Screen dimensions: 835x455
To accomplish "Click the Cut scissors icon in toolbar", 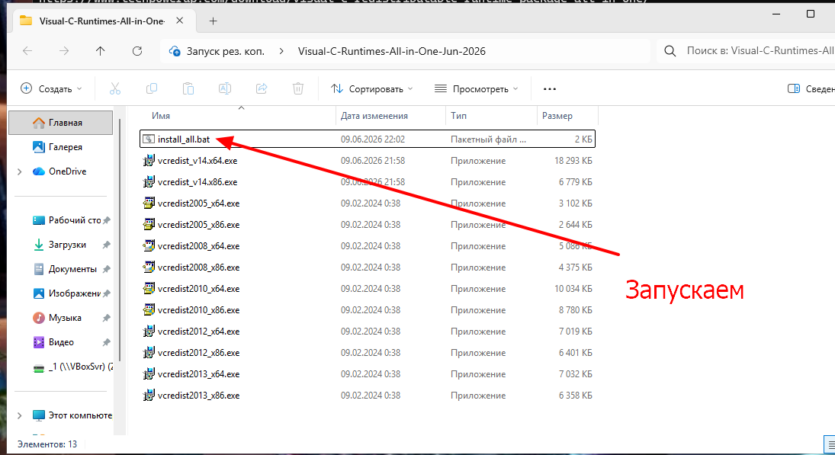I will click(115, 89).
